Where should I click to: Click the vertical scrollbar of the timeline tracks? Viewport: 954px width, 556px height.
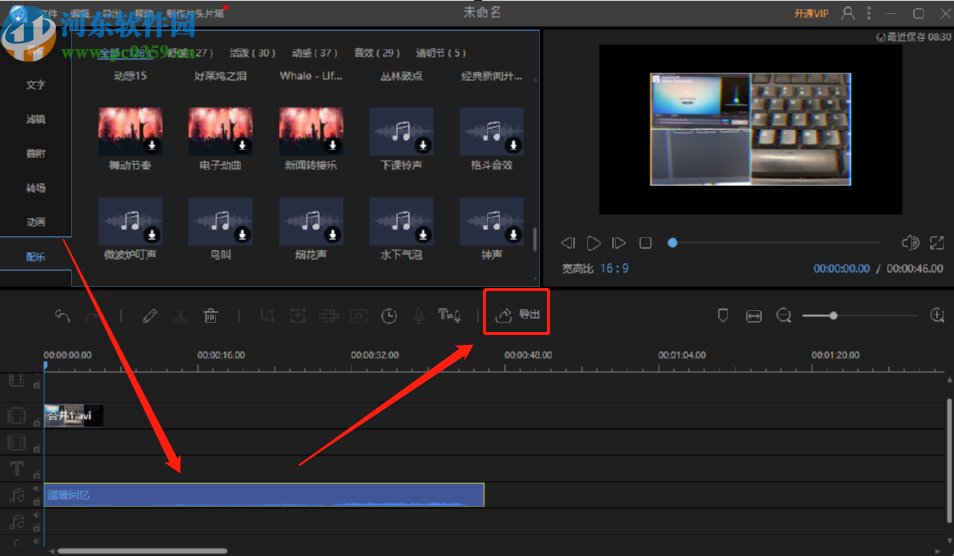coord(949,460)
